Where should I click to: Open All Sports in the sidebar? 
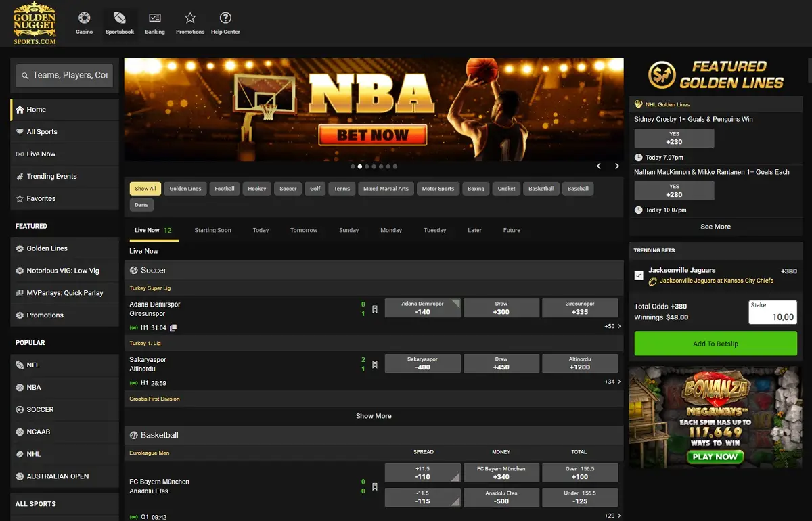pyautogui.click(x=65, y=132)
